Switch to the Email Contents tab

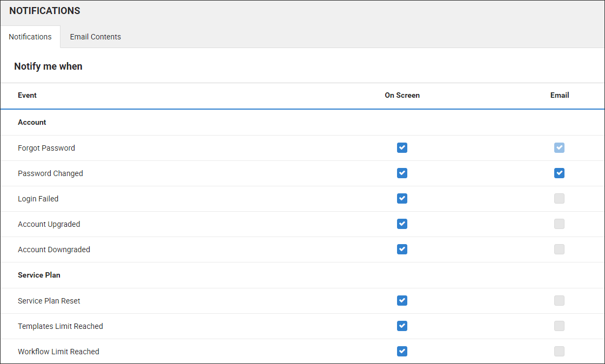tap(95, 37)
